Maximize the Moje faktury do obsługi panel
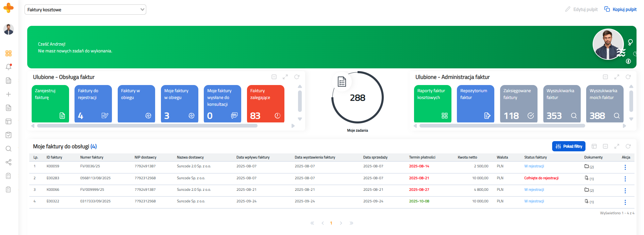644x235 pixels. [616, 146]
